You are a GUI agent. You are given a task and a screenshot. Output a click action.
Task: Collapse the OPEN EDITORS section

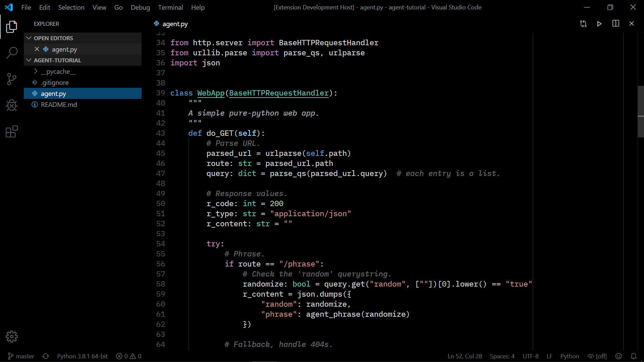(28, 38)
